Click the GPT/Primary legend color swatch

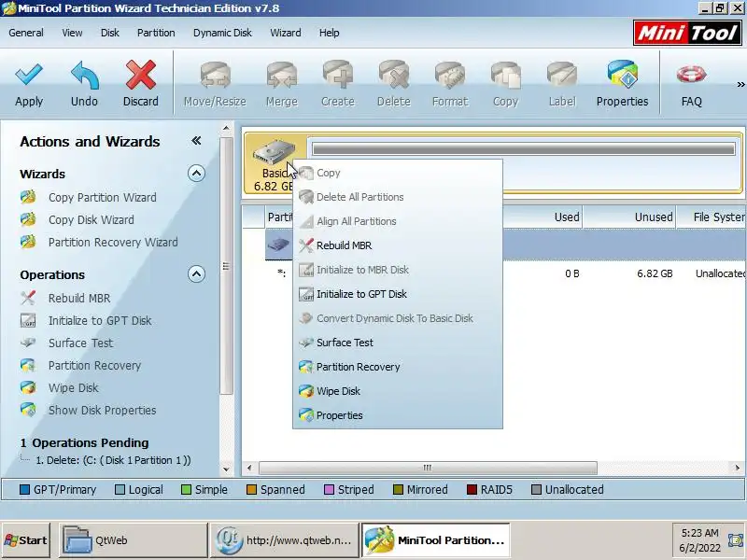coord(25,489)
